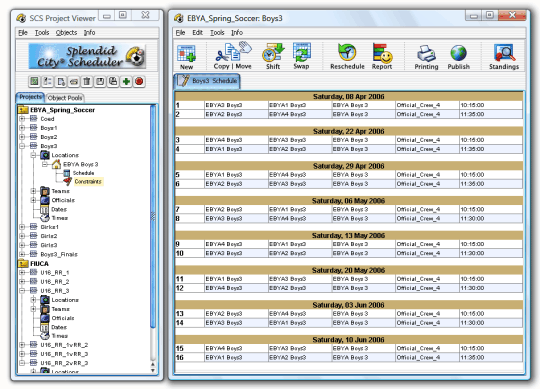540x389 pixels.
Task: Expand the U16_RR_1 tree node
Action: (x=22, y=273)
